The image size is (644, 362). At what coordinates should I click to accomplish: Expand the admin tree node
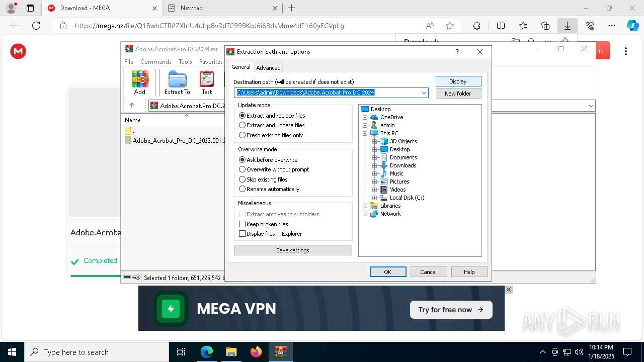(x=365, y=125)
